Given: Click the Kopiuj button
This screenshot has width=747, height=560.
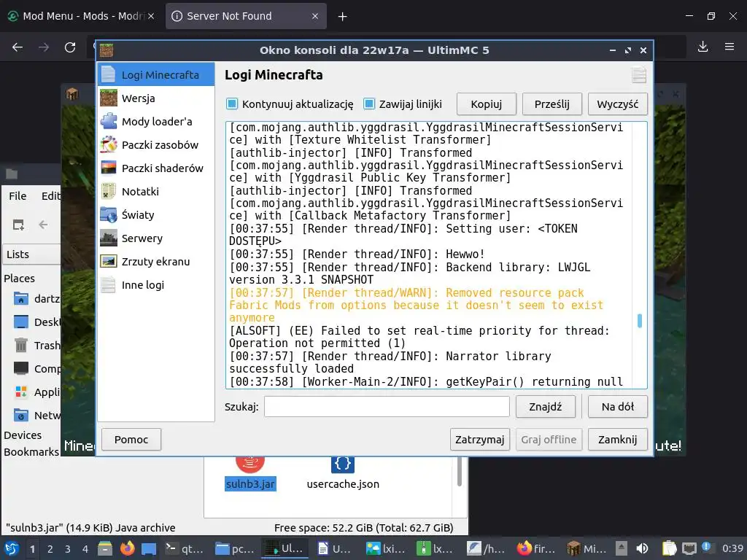Looking at the screenshot, I should tap(487, 104).
